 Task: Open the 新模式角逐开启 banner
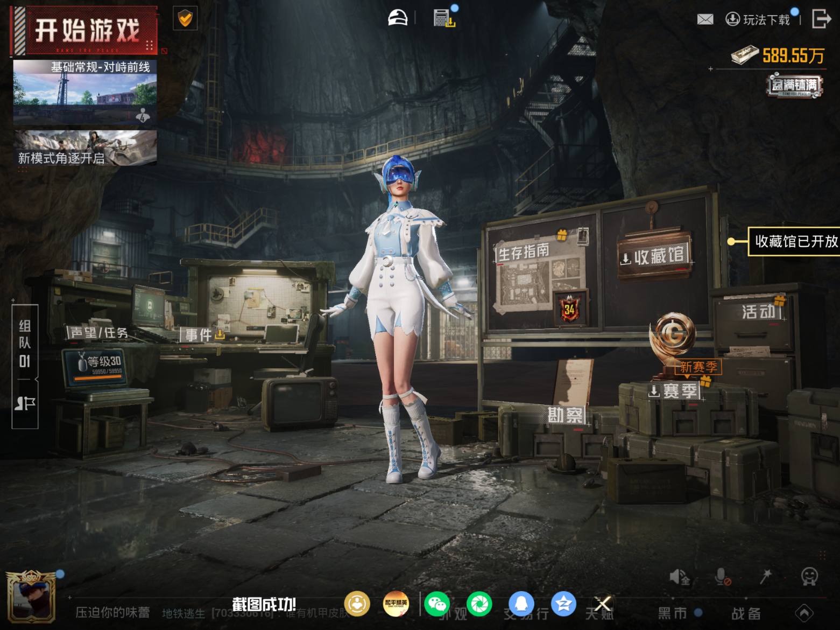point(85,147)
